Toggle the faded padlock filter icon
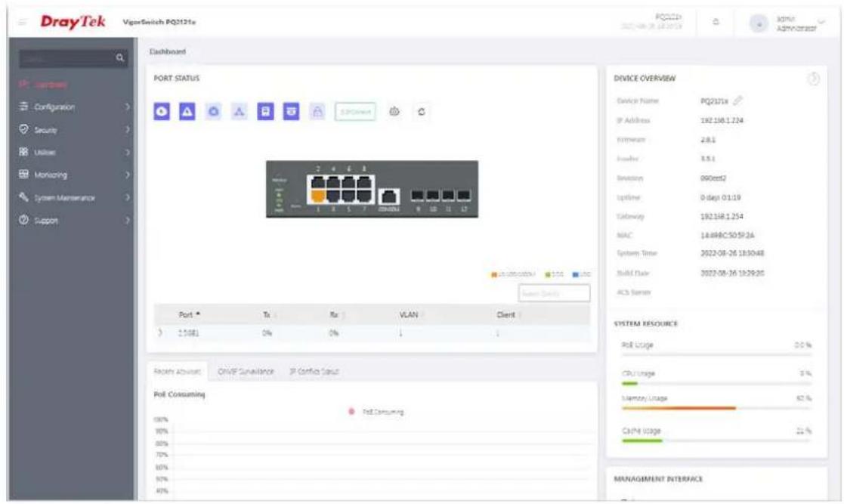This screenshot has height=504, width=844. coord(317,112)
